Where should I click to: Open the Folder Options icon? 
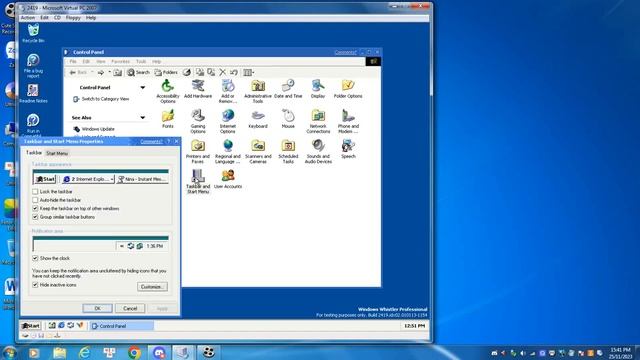(348, 89)
